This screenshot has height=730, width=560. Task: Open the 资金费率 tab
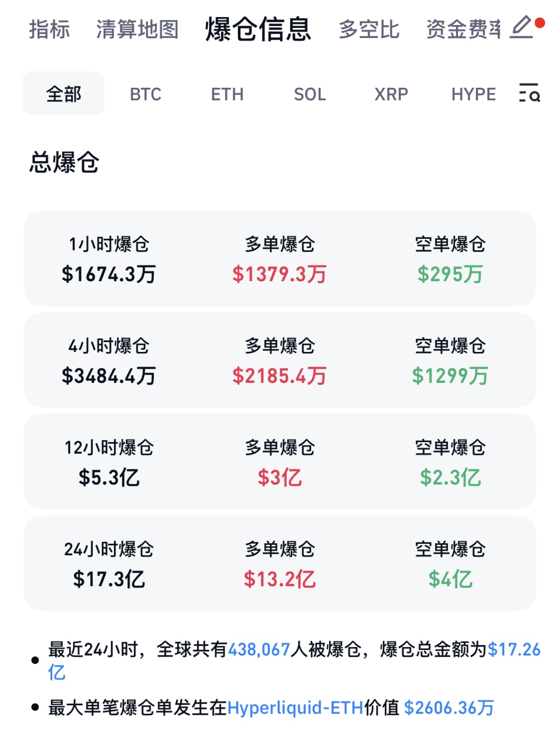(463, 29)
